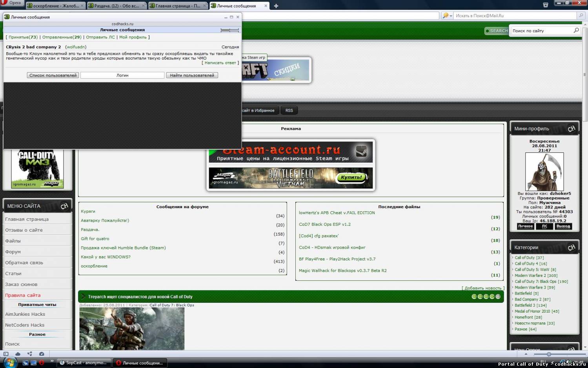Open category 'Battlefield 3 [134]'

coord(530,306)
